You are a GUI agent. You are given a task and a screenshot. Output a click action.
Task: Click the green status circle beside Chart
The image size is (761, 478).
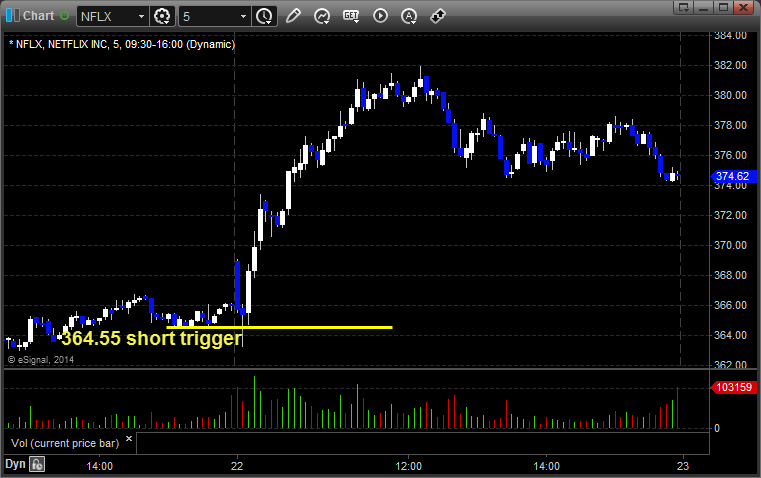point(64,16)
